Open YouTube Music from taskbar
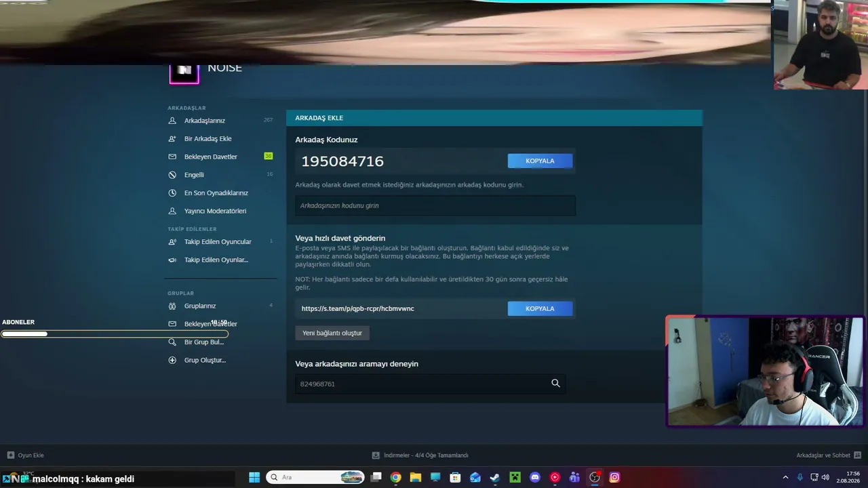The image size is (868, 488). [x=555, y=477]
